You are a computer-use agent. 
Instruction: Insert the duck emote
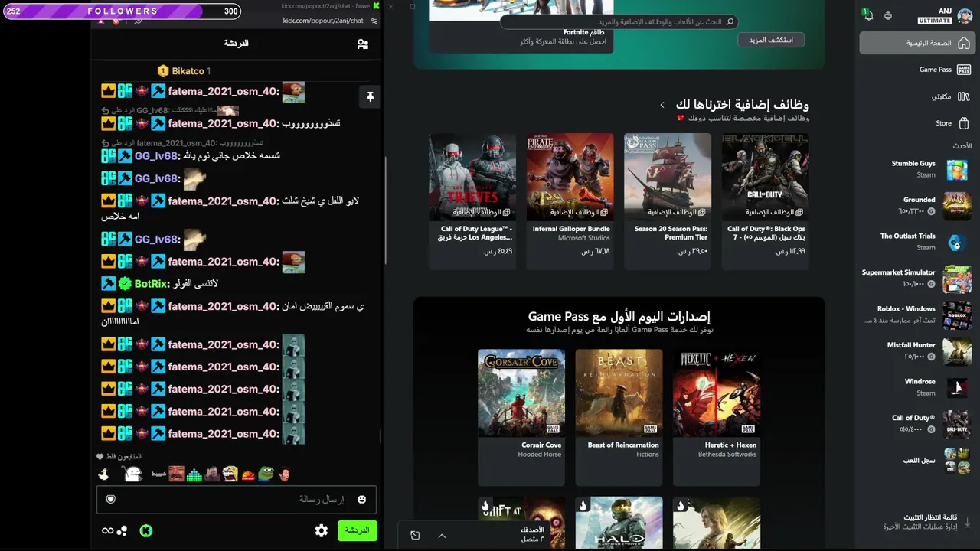[x=103, y=474]
